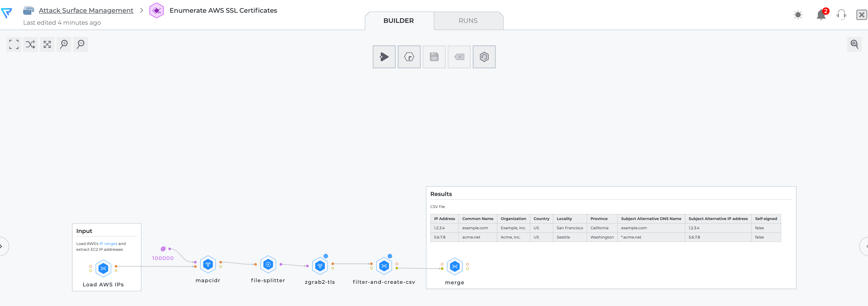Click the Results note heading
Image resolution: width=868 pixels, height=306 pixels.
(441, 194)
